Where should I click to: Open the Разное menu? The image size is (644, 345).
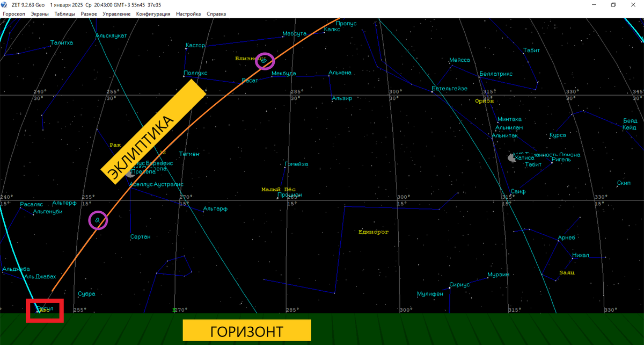coord(89,14)
